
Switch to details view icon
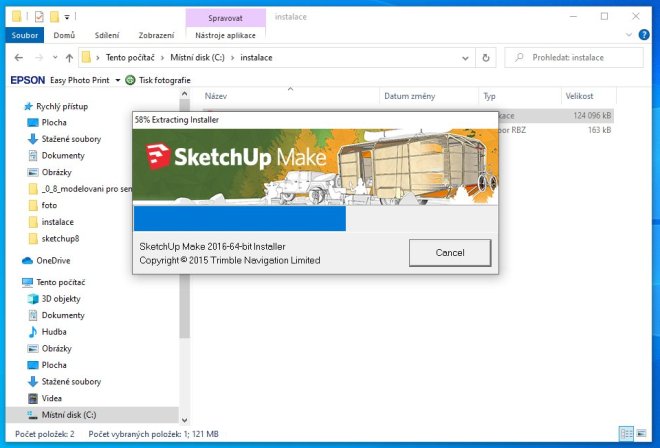tap(626, 433)
